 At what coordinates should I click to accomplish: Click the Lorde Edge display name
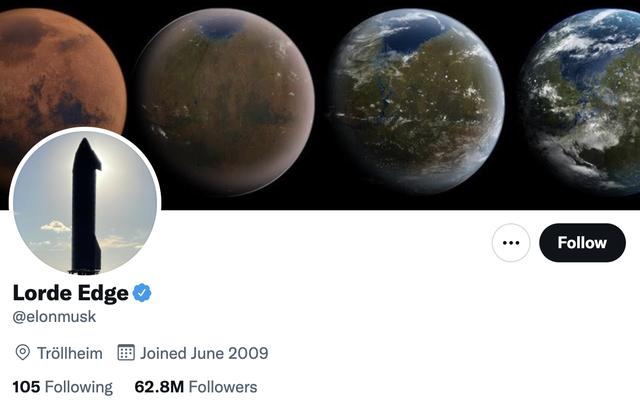[71, 293]
